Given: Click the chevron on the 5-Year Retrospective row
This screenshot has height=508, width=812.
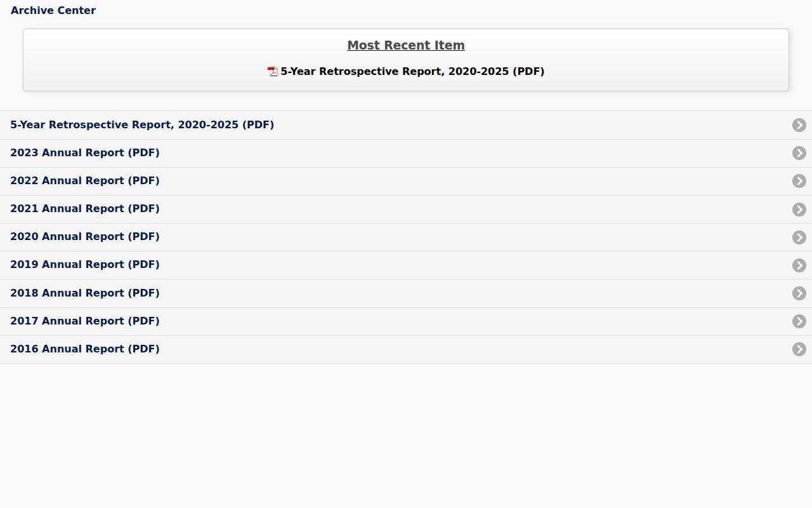Looking at the screenshot, I should pos(799,125).
